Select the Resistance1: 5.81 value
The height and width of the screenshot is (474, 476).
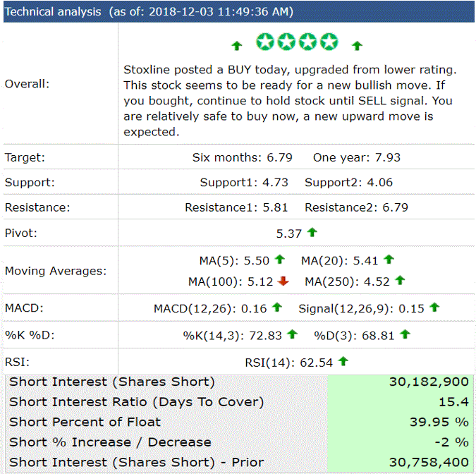[x=236, y=207]
